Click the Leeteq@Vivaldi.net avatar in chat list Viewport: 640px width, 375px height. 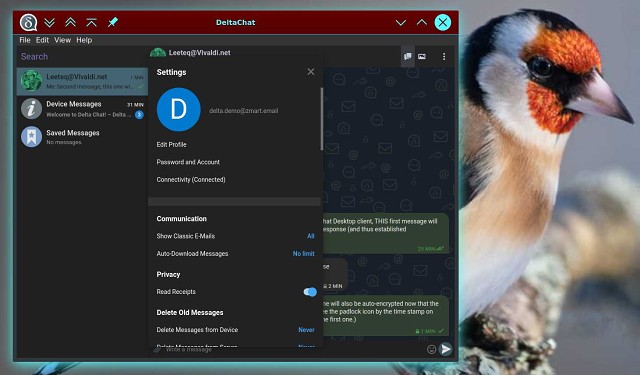tap(31, 81)
